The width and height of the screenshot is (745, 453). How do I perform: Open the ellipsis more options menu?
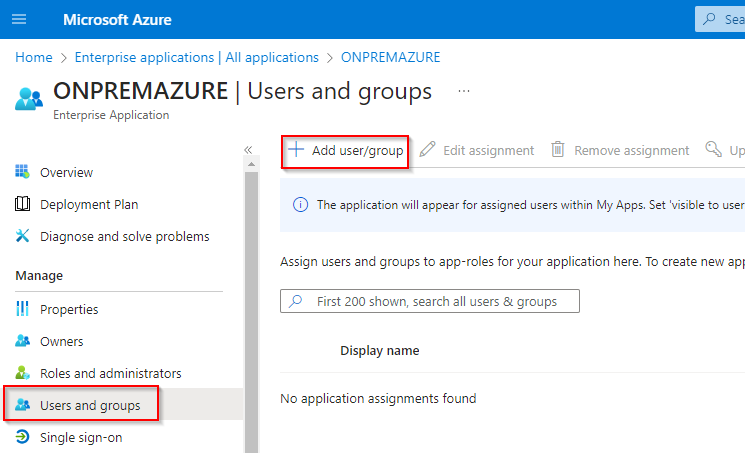[464, 91]
